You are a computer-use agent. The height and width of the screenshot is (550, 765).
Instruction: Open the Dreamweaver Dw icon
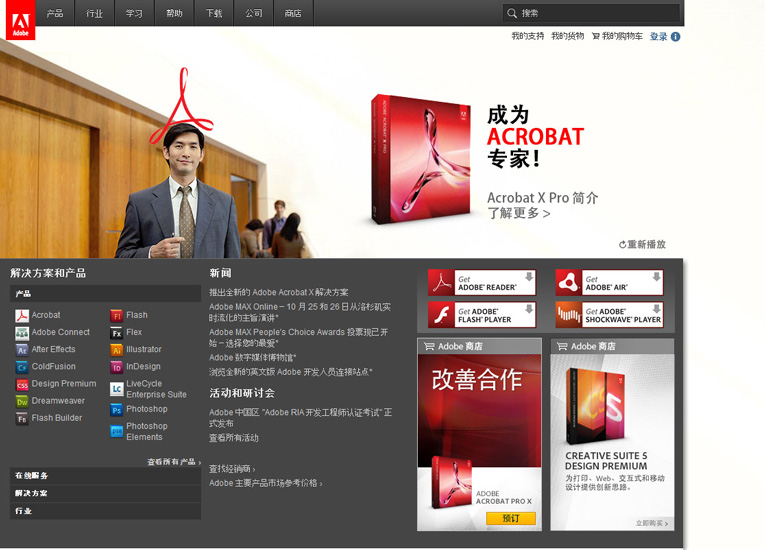pyautogui.click(x=21, y=402)
